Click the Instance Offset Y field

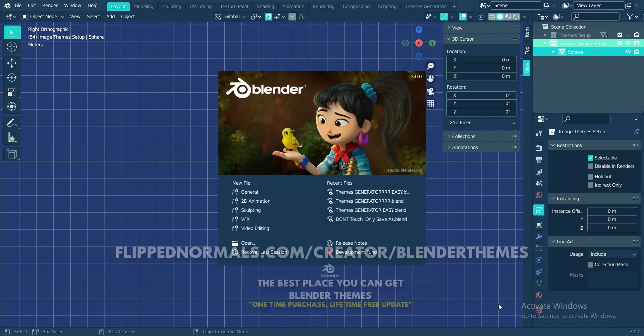click(612, 219)
